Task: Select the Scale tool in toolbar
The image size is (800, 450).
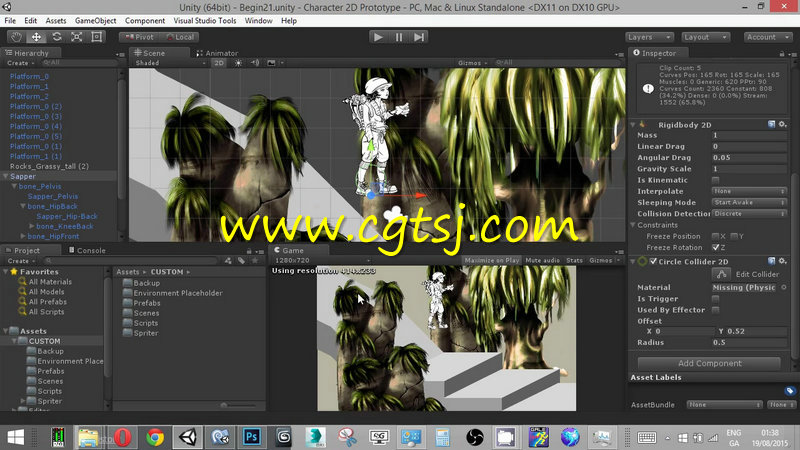Action: [x=77, y=37]
